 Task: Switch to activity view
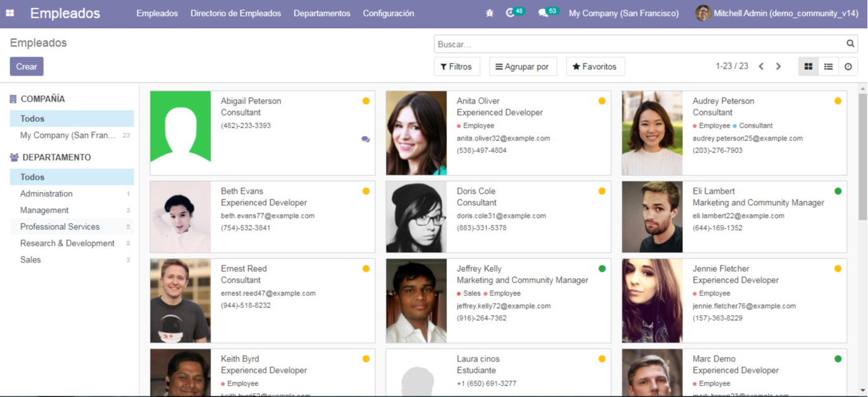(848, 67)
